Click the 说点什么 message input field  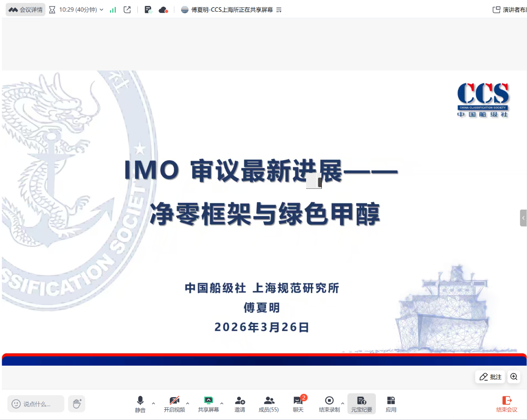36,404
